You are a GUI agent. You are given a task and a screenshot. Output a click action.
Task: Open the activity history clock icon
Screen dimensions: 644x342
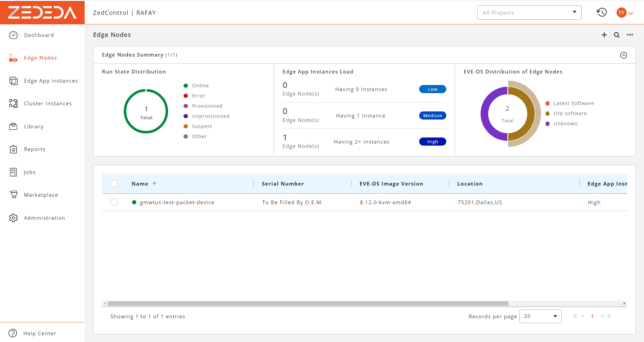(602, 13)
